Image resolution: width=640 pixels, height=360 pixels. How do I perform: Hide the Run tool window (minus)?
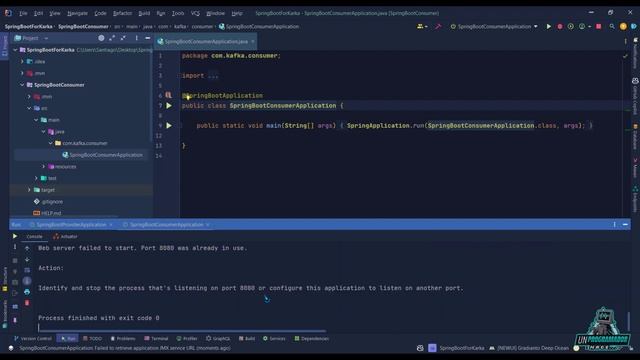point(625,224)
